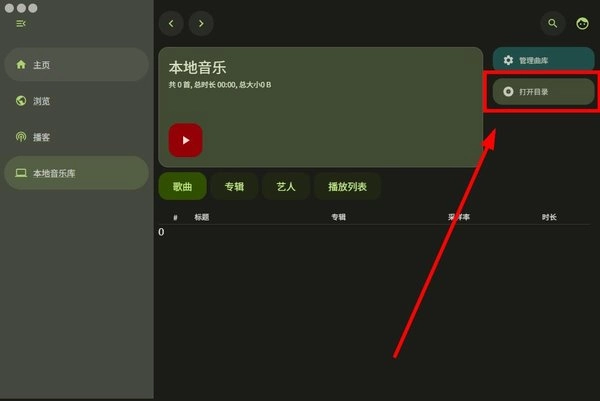Image resolution: width=600 pixels, height=401 pixels.
Task: Collapse the sidebar menu icon
Action: (21, 24)
